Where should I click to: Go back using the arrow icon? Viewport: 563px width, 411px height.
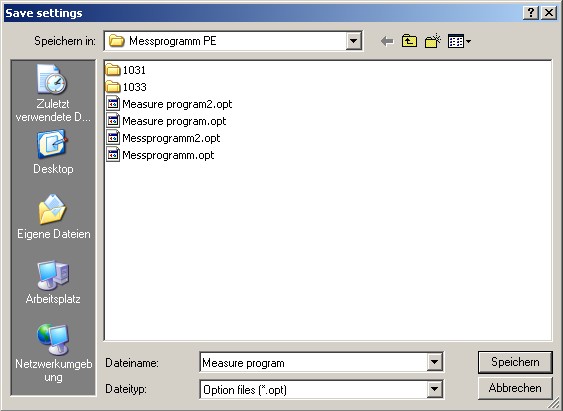(387, 41)
